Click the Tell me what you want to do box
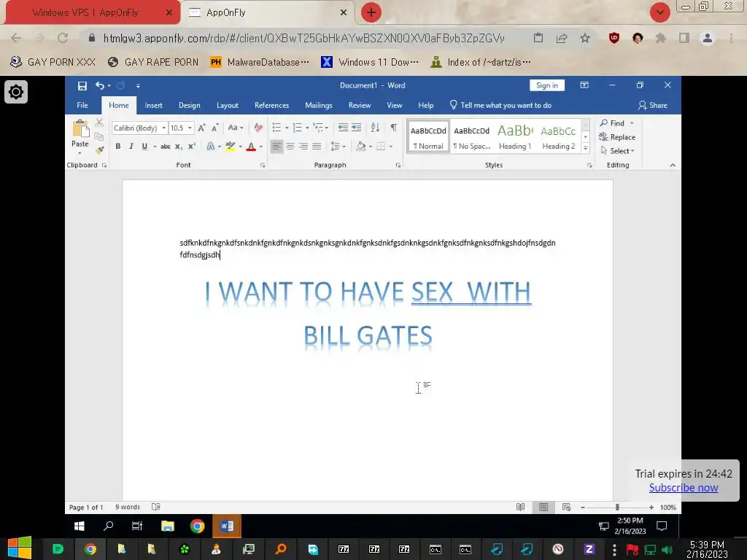Screen dimensions: 747x560 pyautogui.click(x=500, y=105)
